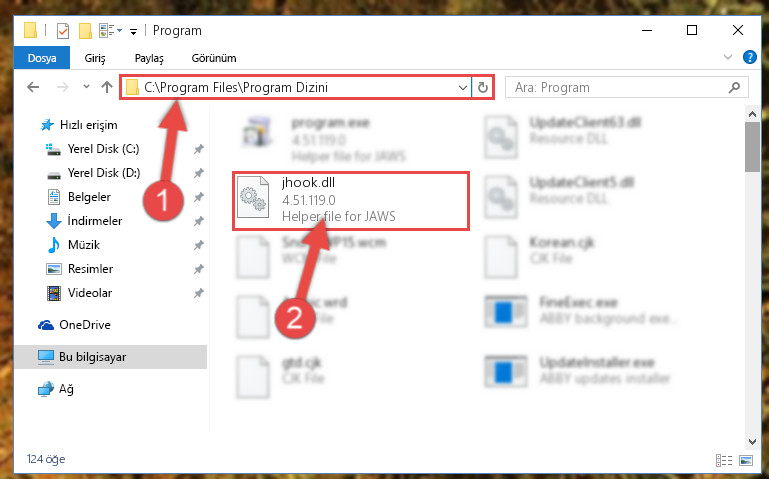This screenshot has width=769, height=479.
Task: Click the Ara: Program search box
Action: tap(618, 87)
